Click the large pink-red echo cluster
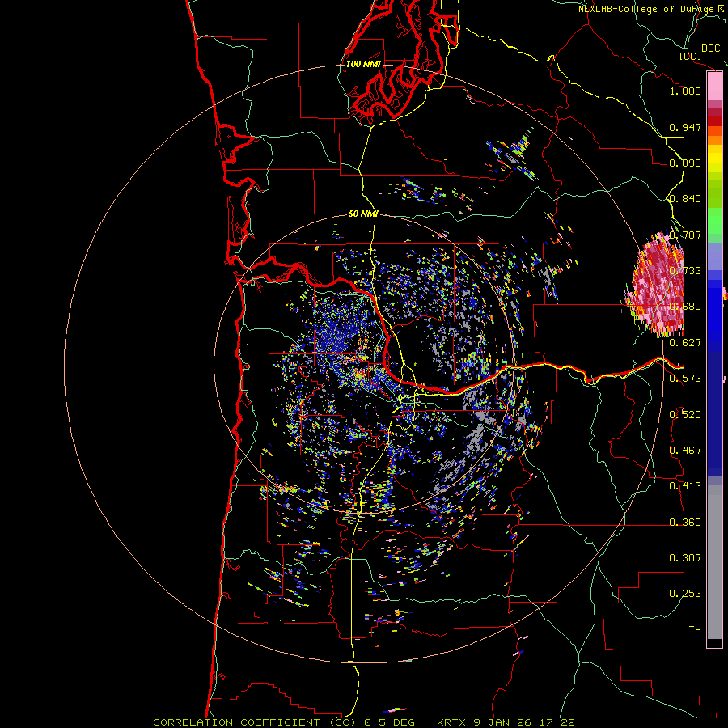Viewport: 728px width, 728px height. 658,286
